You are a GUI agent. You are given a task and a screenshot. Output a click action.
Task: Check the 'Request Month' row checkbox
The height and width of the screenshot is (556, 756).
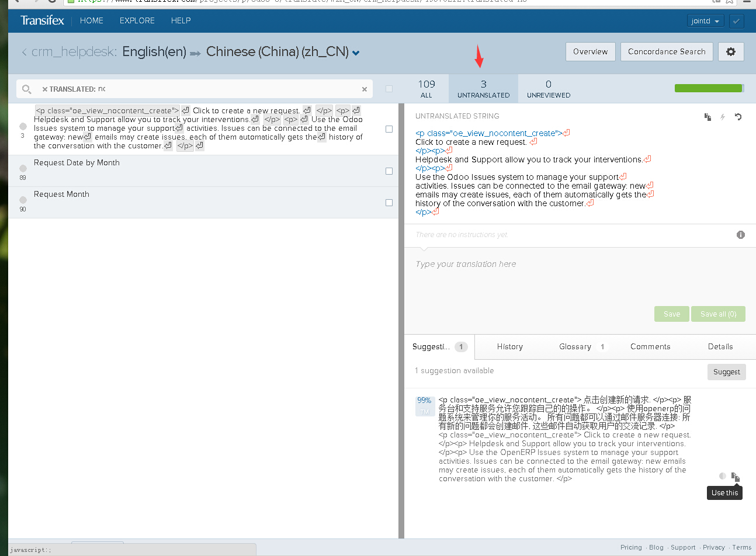point(389,203)
